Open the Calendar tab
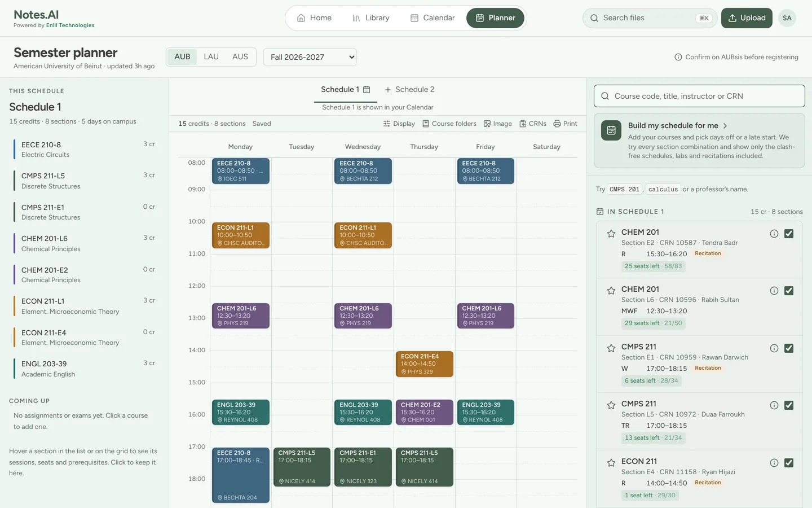The image size is (812, 508). pos(433,18)
